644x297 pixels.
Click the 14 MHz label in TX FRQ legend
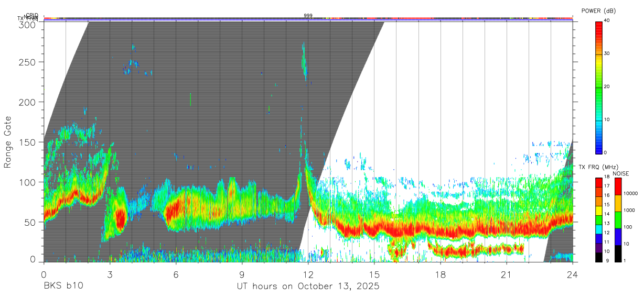pyautogui.click(x=607, y=214)
